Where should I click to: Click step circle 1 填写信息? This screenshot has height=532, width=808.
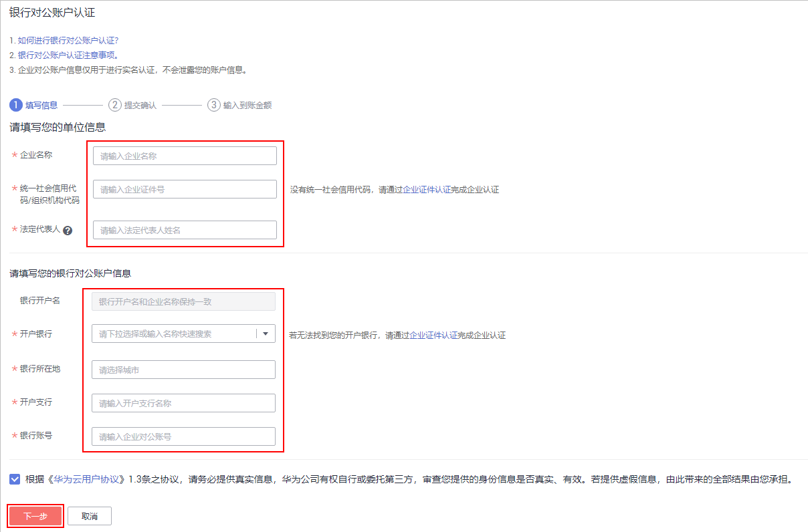point(15,105)
